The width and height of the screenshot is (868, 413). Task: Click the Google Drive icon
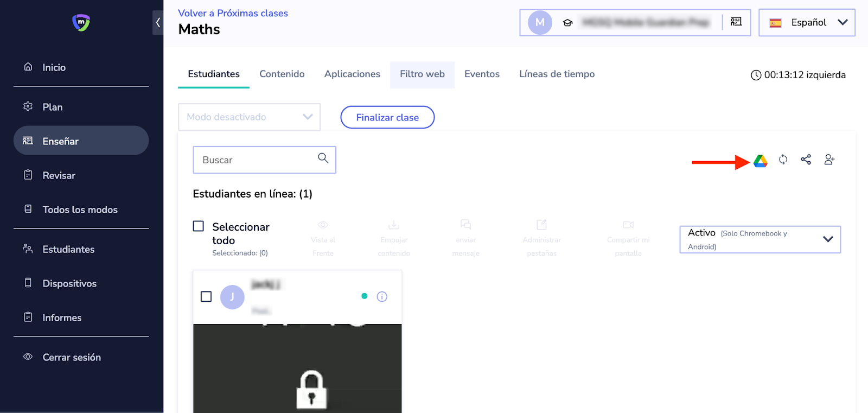tap(760, 161)
